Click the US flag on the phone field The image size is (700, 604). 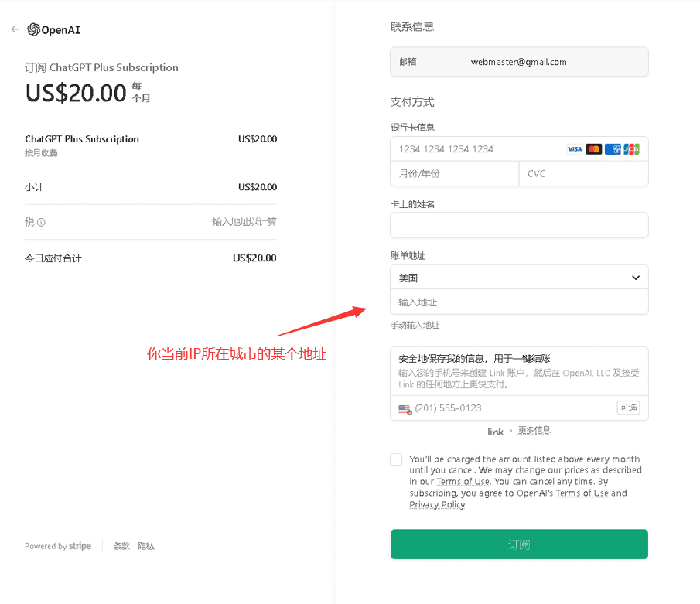click(x=403, y=408)
